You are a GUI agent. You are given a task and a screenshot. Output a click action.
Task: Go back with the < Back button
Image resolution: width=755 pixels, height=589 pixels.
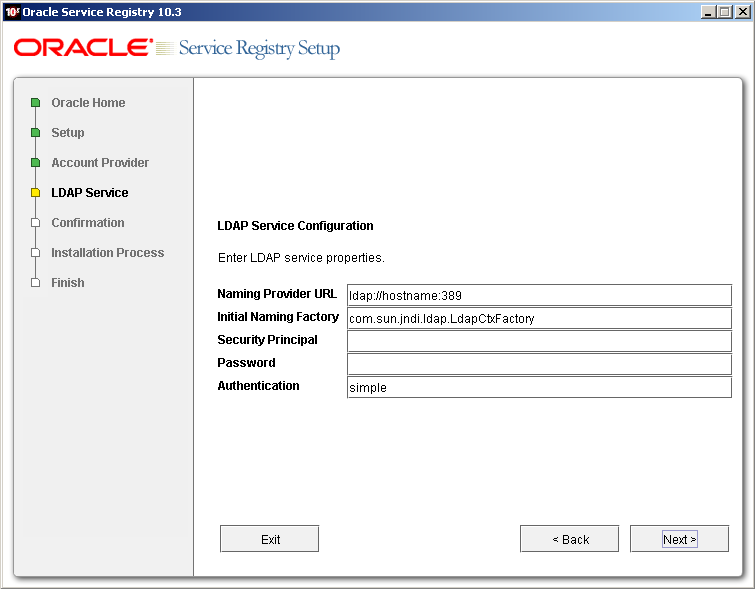[x=570, y=538]
